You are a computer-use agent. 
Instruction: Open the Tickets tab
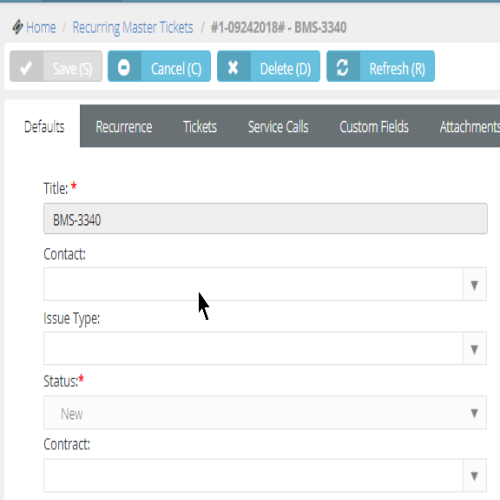[x=200, y=127]
